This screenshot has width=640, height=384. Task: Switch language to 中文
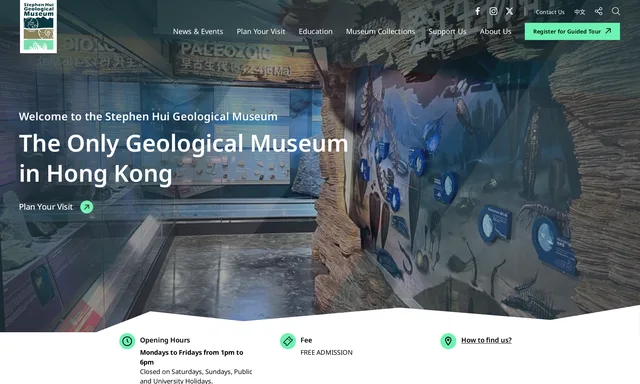coord(580,12)
